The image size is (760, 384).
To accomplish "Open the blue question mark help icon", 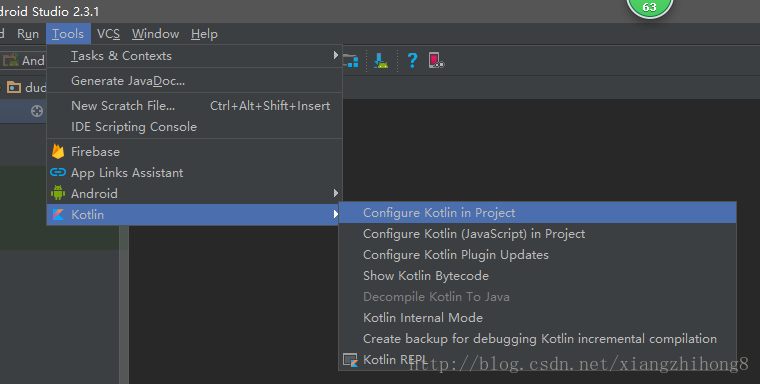I will (x=412, y=60).
